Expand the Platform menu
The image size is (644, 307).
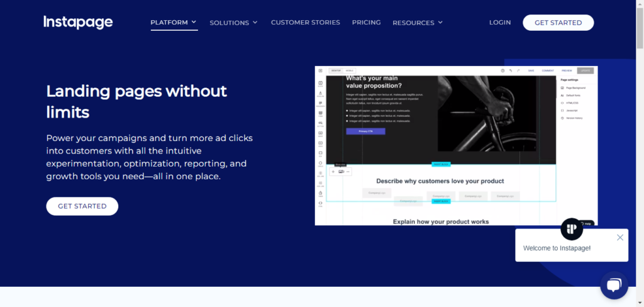174,22
